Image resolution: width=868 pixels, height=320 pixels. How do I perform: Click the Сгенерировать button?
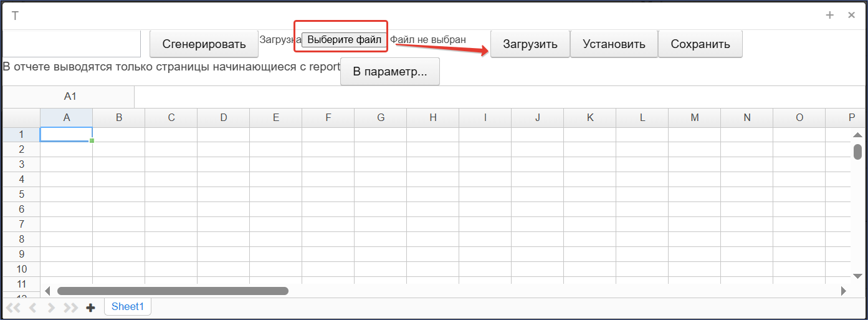coord(204,44)
